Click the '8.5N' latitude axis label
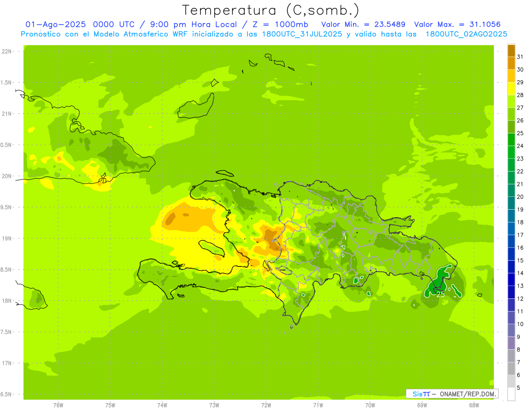The width and height of the screenshot is (532, 411). tap(6, 270)
